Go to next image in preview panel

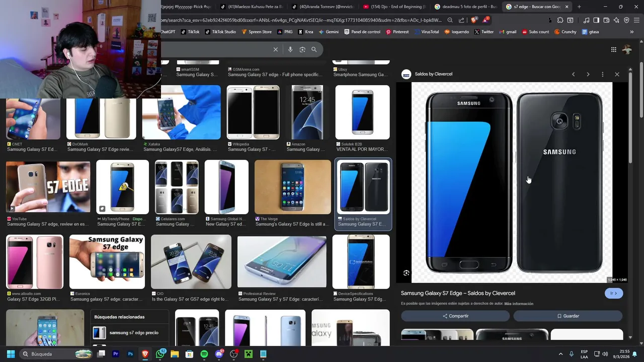point(588,74)
